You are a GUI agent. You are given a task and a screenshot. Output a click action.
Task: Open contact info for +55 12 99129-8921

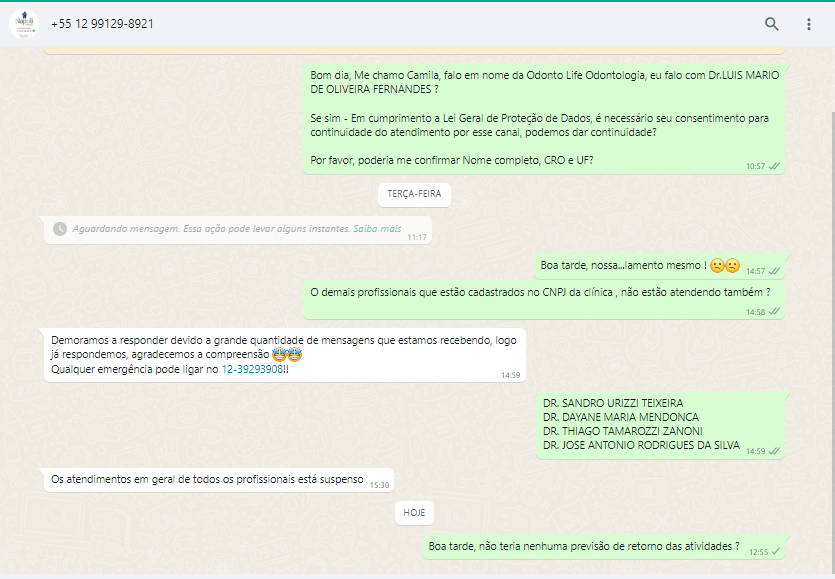coord(102,24)
